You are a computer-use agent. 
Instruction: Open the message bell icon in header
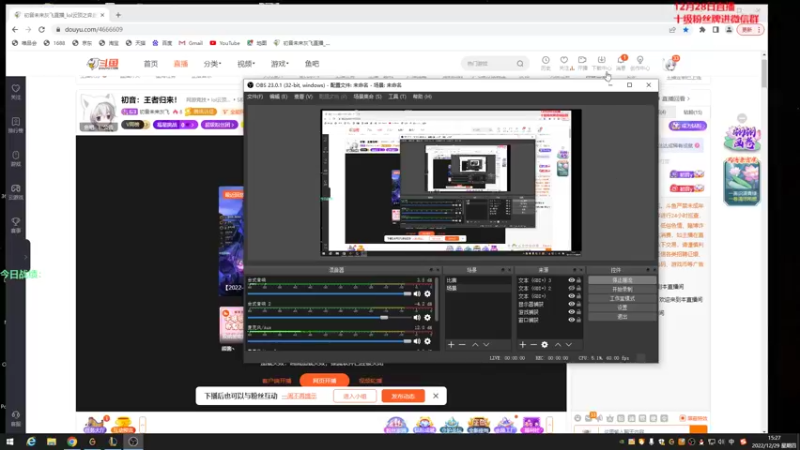(x=621, y=62)
